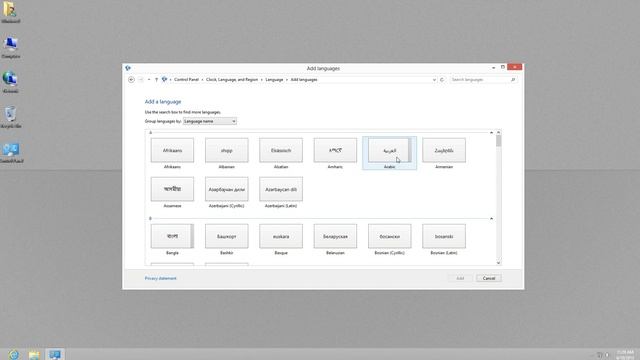Go up one level with Up arrow
This screenshot has height=360, width=640.
[x=156, y=80]
